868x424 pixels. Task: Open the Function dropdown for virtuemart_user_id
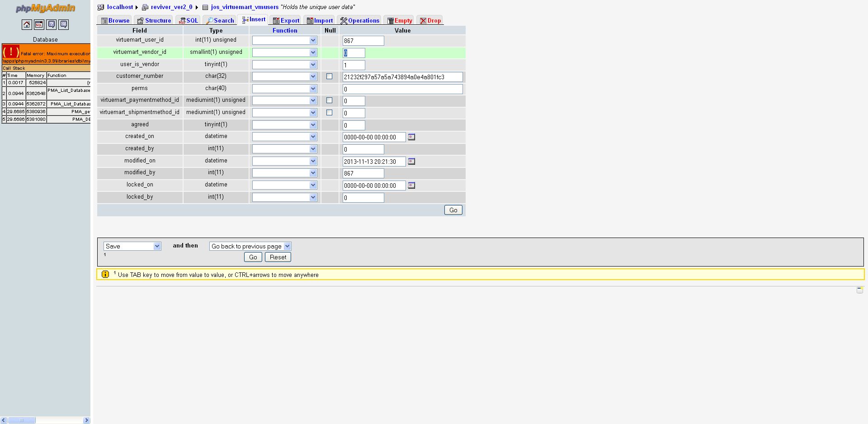point(284,41)
